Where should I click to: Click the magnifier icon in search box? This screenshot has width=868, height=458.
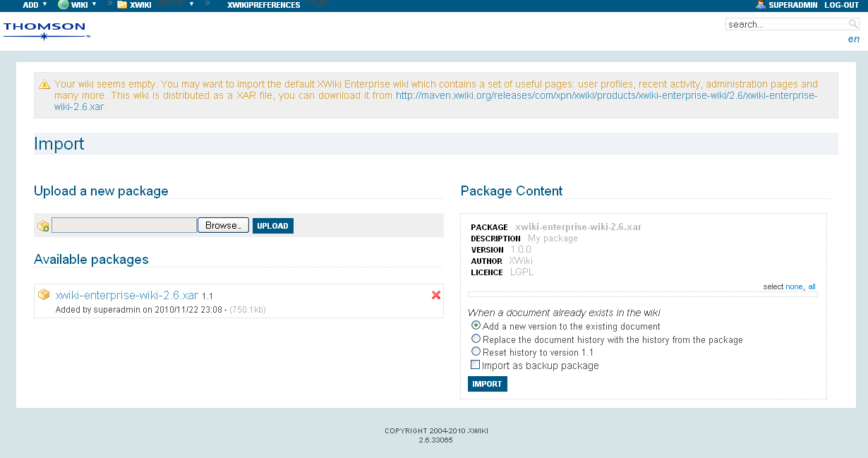(853, 24)
